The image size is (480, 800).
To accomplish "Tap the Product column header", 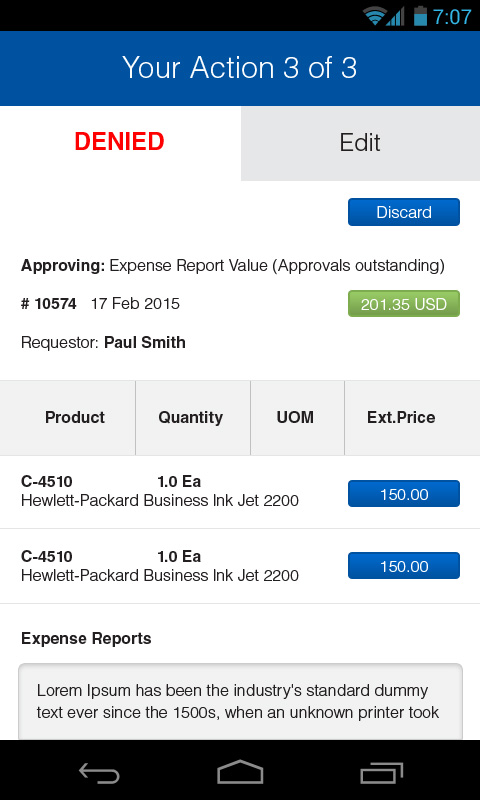I will (x=74, y=417).
